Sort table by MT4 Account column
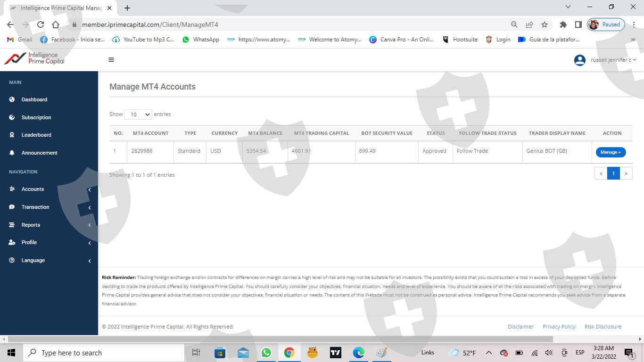Viewport: 644px width, 362px height. tap(150, 133)
